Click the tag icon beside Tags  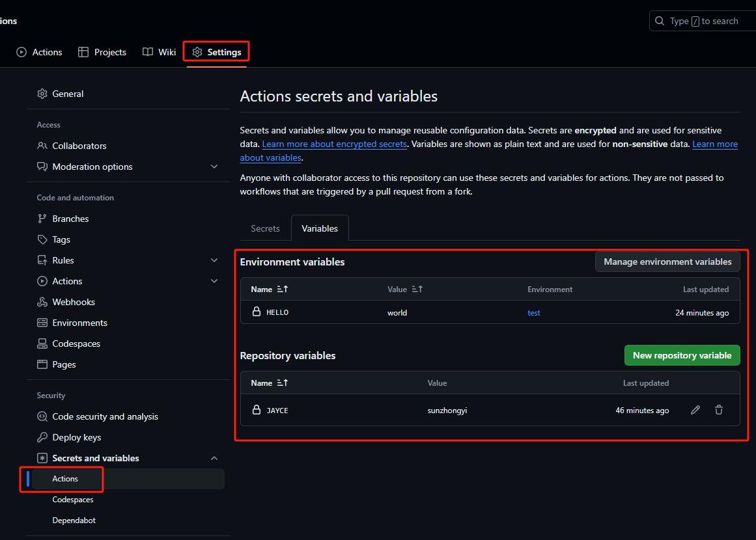coord(42,239)
